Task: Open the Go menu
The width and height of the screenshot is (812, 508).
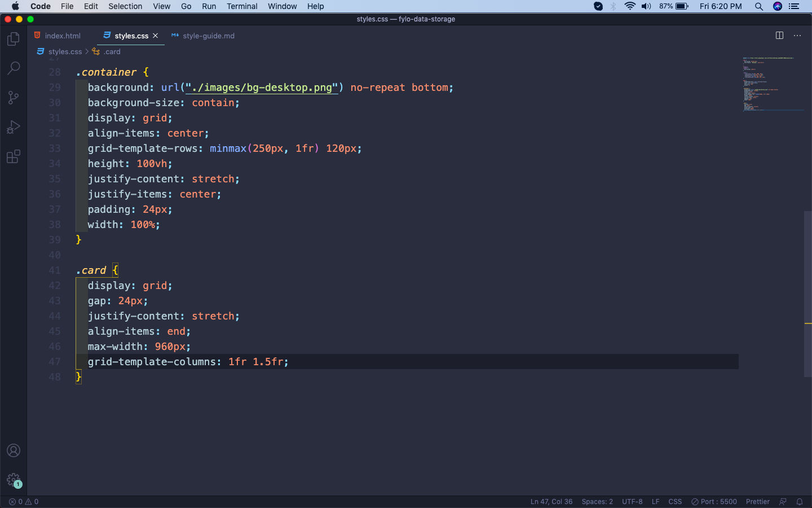Action: pyautogui.click(x=186, y=6)
